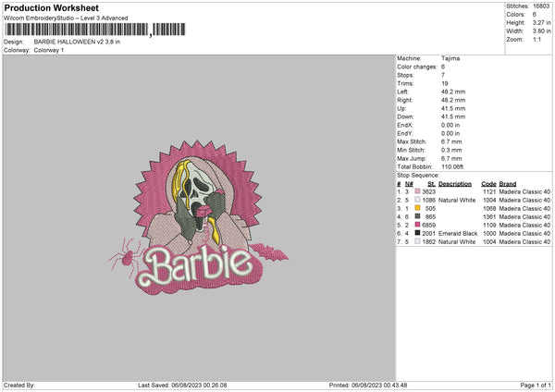555x392 pixels.
Task: Click the 'Description' column header
Action: [455, 184]
